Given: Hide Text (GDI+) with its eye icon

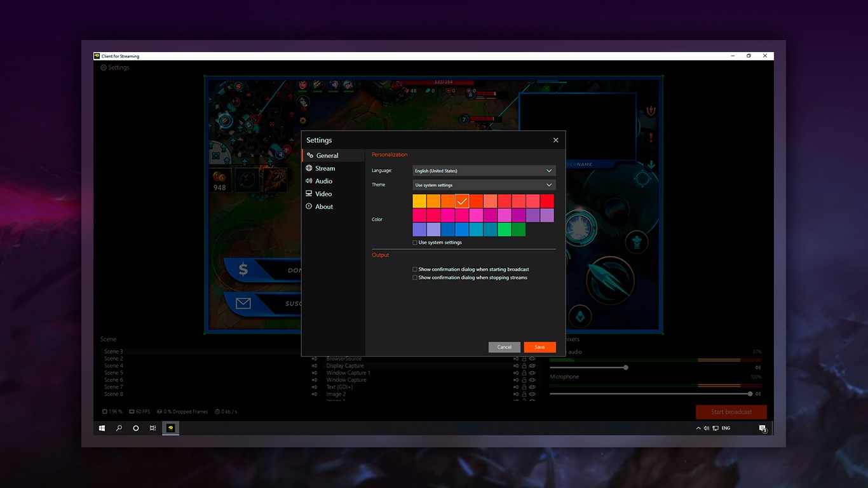Looking at the screenshot, I should pyautogui.click(x=532, y=387).
